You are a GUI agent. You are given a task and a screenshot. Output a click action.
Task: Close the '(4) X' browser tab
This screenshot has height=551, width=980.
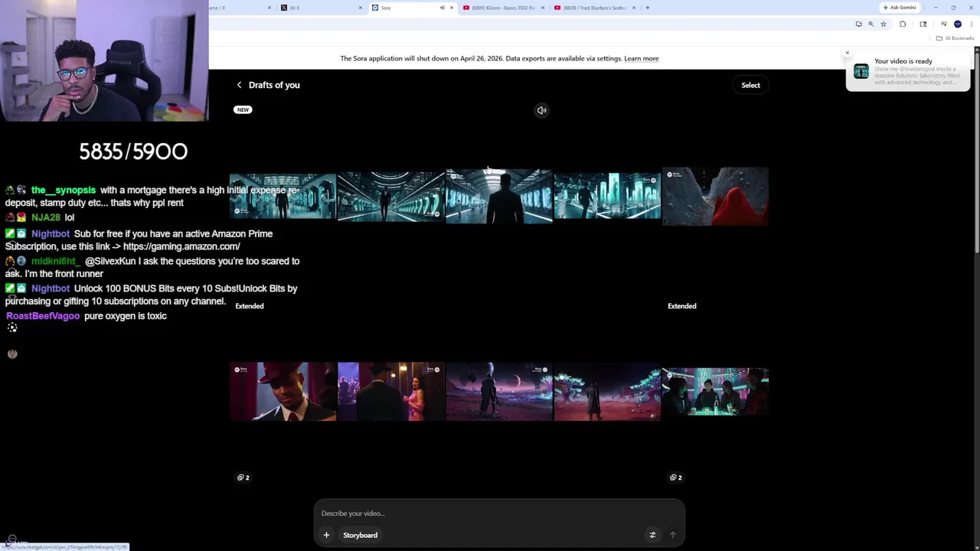pos(361,8)
